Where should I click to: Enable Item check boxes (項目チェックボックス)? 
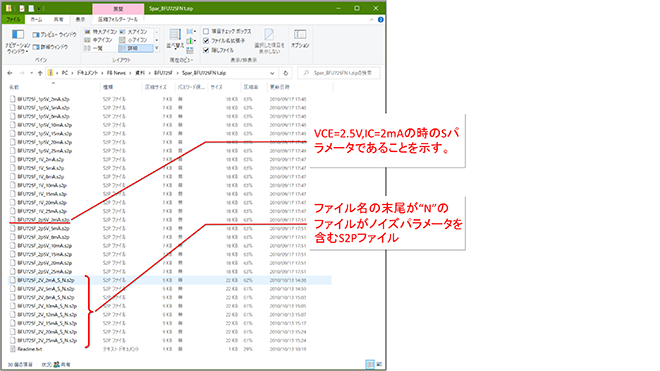[x=227, y=31]
